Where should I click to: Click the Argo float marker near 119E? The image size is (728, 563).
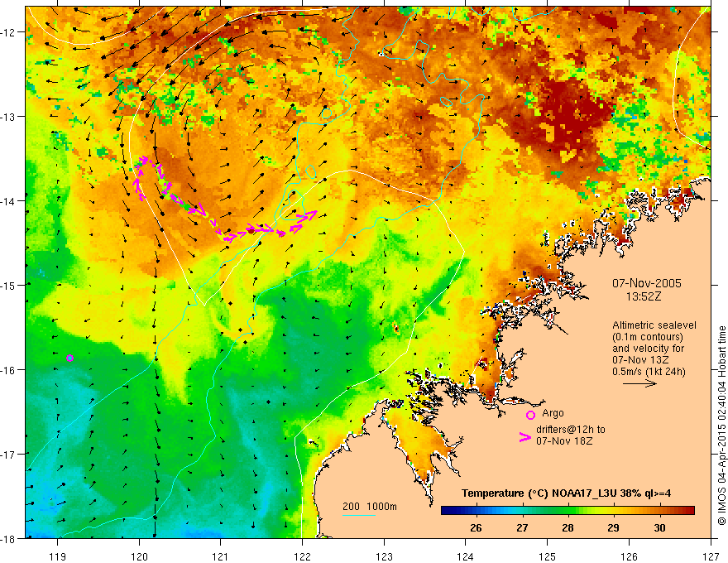69,358
